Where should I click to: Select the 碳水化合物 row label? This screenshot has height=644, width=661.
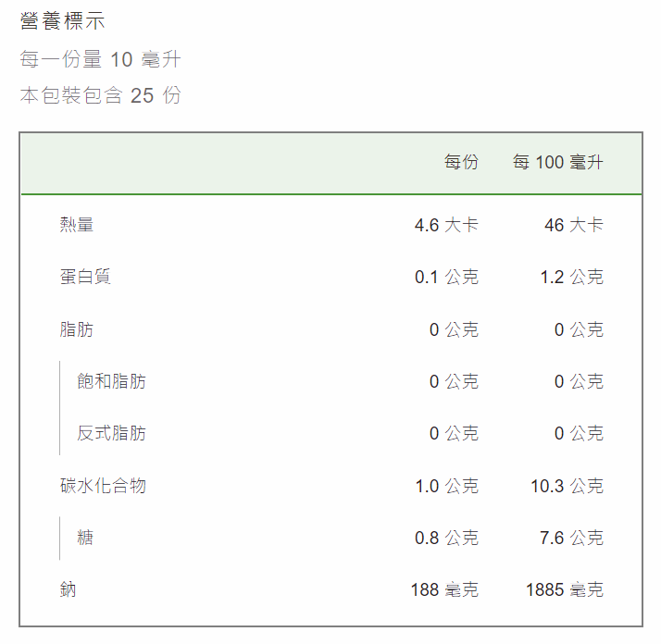(x=103, y=486)
